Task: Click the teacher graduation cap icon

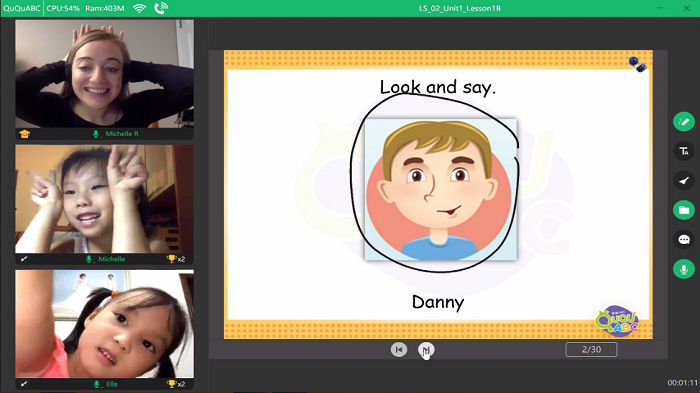Action: click(25, 134)
